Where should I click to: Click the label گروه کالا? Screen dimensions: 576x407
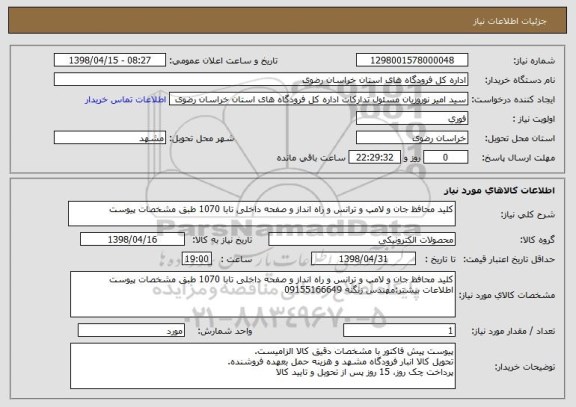point(538,240)
